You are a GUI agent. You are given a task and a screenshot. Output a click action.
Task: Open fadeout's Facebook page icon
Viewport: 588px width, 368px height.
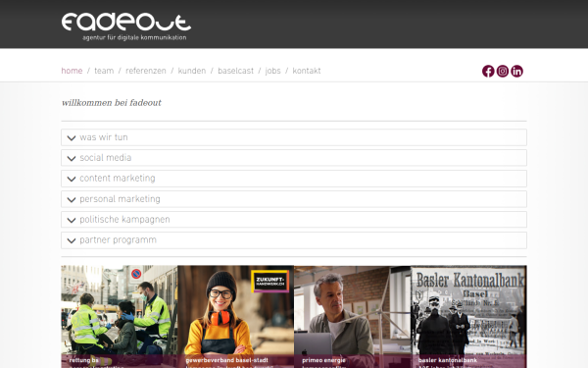[x=488, y=71]
